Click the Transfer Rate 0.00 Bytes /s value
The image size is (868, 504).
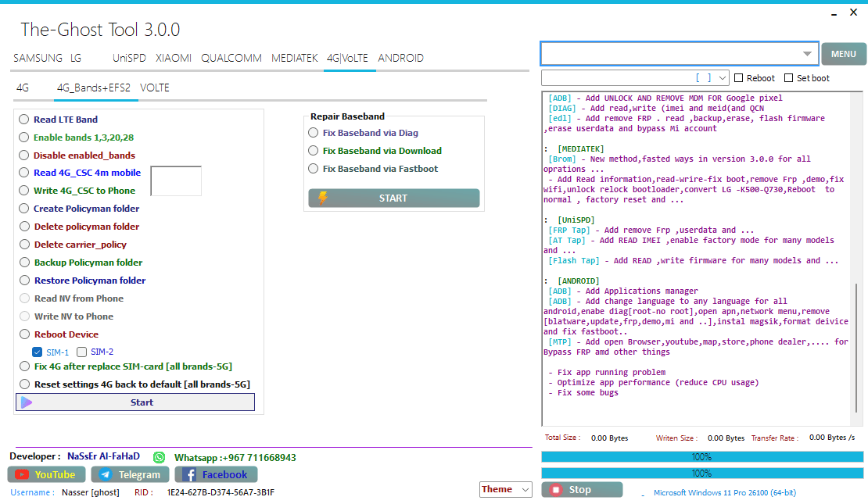tap(831, 438)
